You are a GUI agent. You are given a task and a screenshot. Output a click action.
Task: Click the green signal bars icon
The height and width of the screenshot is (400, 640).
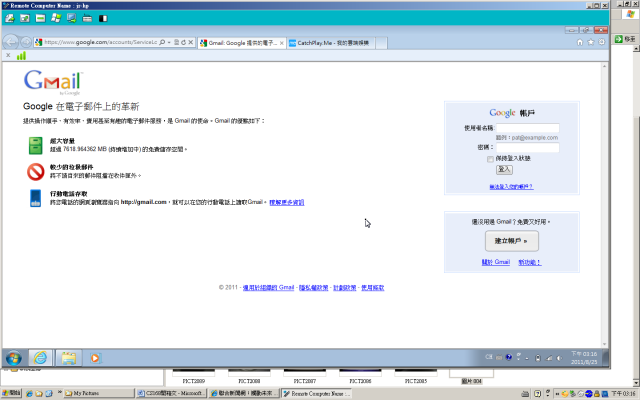[x=21, y=56]
